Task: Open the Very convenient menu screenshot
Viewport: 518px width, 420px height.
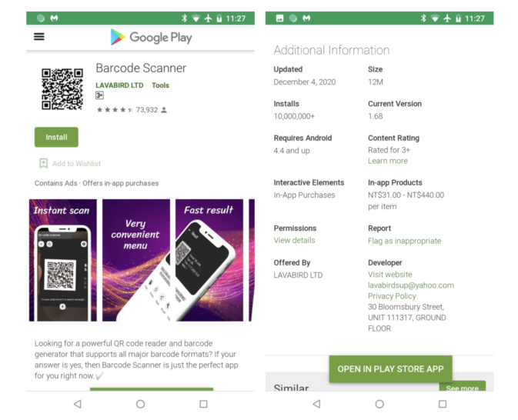Action: tap(136, 260)
